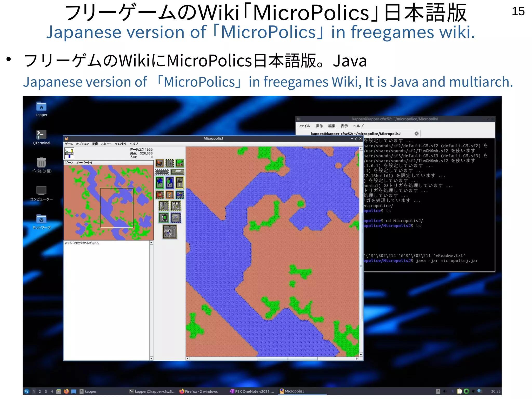This screenshot has height=399, width=532.
Task: Open MicropolisJ ヘルプ menu
Action: pyautogui.click(x=134, y=144)
